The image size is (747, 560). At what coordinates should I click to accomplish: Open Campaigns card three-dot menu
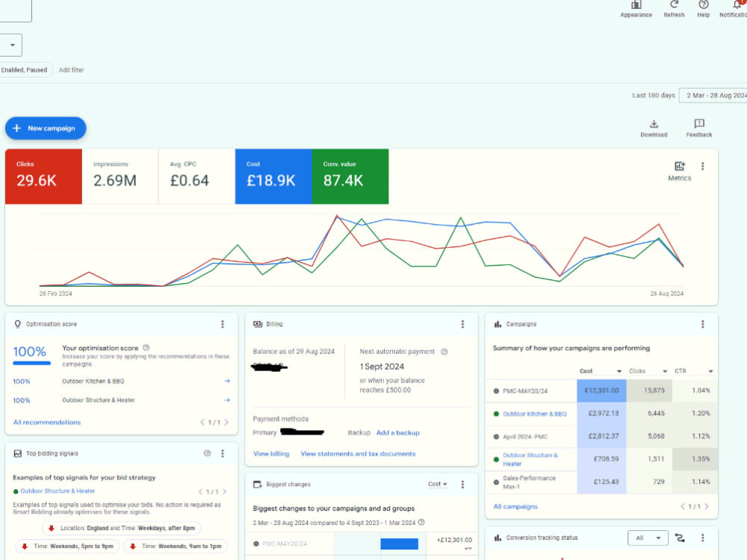(702, 324)
